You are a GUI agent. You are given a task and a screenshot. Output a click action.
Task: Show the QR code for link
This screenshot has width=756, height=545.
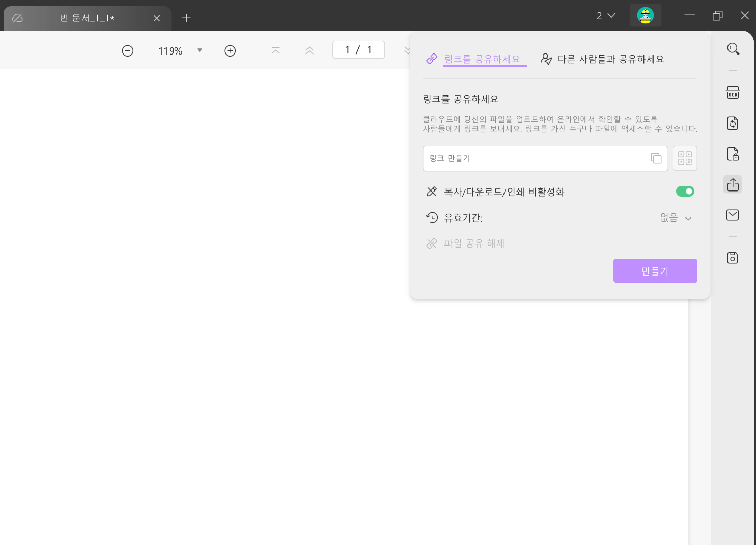click(x=685, y=158)
